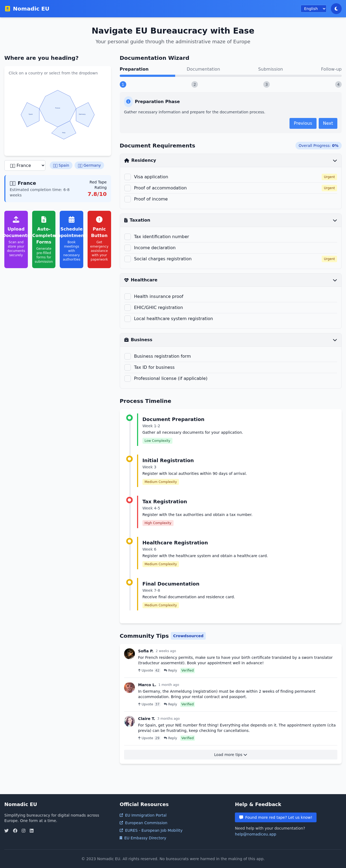
Task: Check Proof of accommodation checkbox
Action: (x=128, y=188)
